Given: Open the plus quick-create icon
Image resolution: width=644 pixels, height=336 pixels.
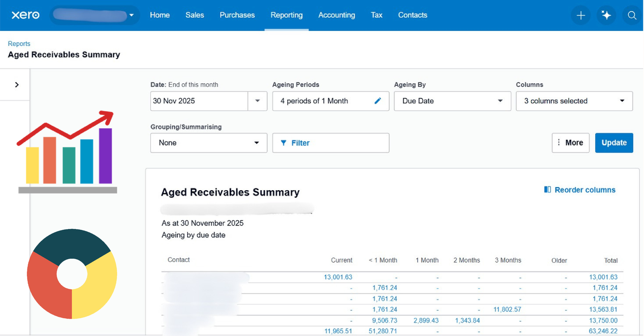Looking at the screenshot, I should point(580,15).
